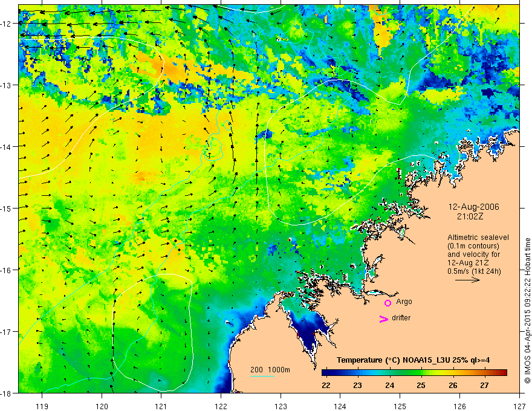Click latitude axis label -14
This screenshot has height=411, width=532.
click(7, 147)
